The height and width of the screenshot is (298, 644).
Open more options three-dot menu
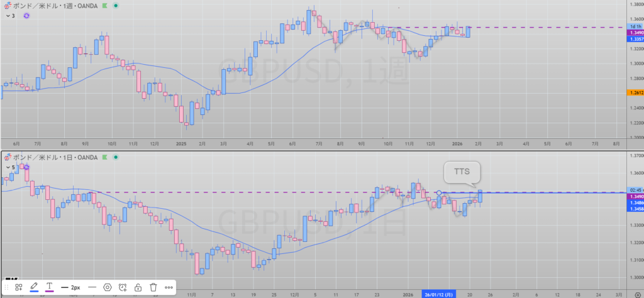click(x=169, y=287)
